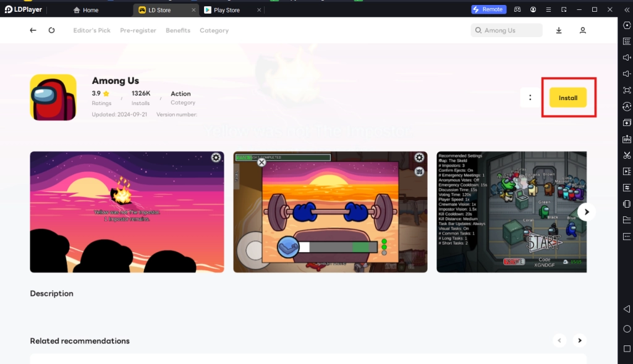633x364 pixels.
Task: Click the rotate screen icon in sidebar
Action: click(627, 204)
